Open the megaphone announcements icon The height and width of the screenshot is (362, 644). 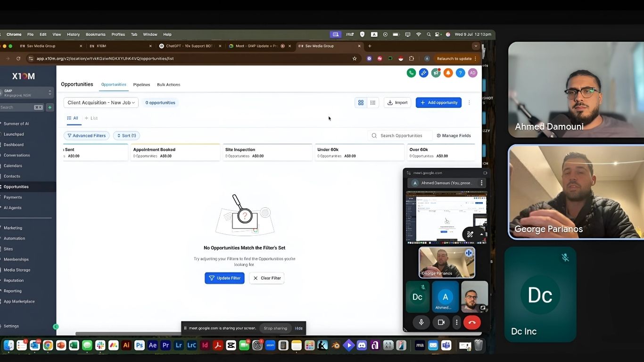click(x=436, y=73)
